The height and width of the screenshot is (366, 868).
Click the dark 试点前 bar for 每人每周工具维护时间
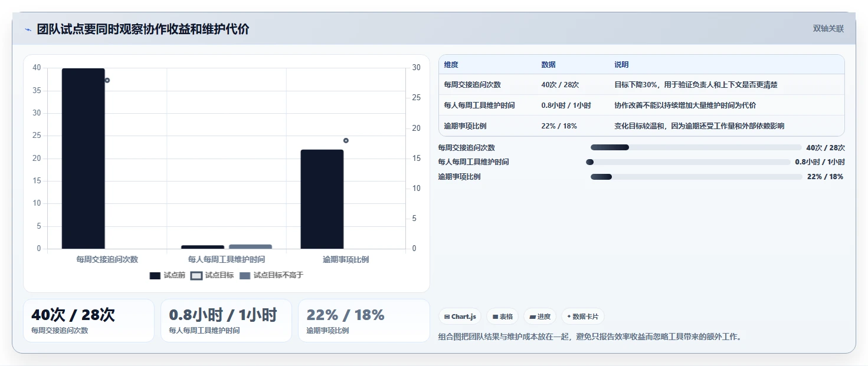click(x=202, y=247)
